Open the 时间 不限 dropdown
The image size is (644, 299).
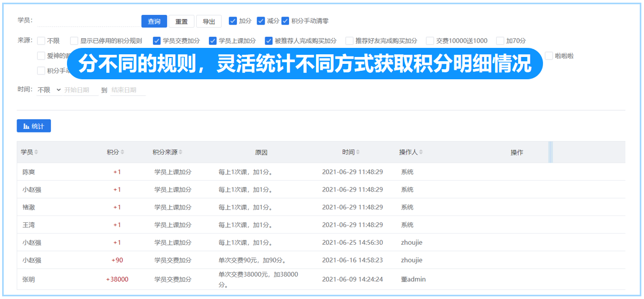coord(49,90)
